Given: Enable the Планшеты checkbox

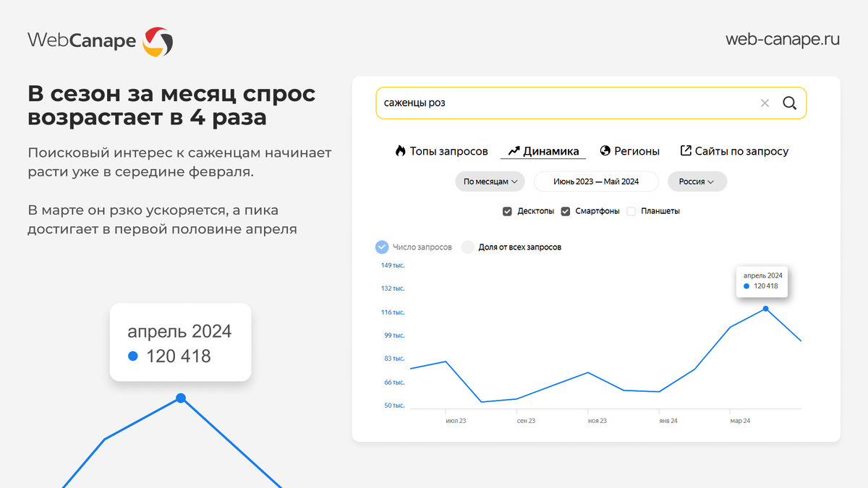Looking at the screenshot, I should 630,211.
